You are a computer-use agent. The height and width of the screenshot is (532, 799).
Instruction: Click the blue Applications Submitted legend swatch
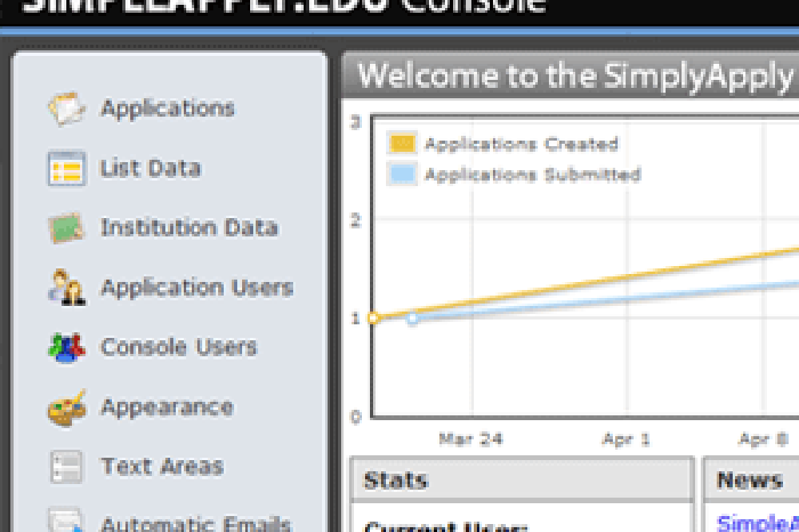pos(402,174)
